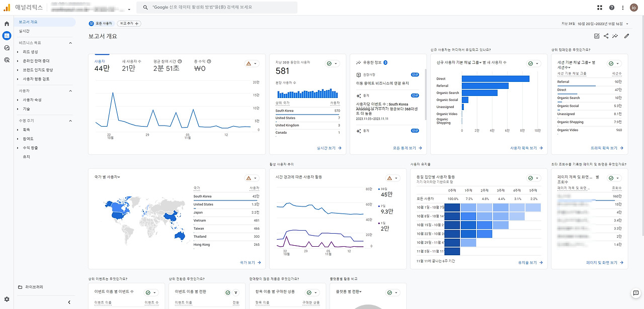Open Admin settings gear icon
The width and height of the screenshot is (644, 309).
7,299
